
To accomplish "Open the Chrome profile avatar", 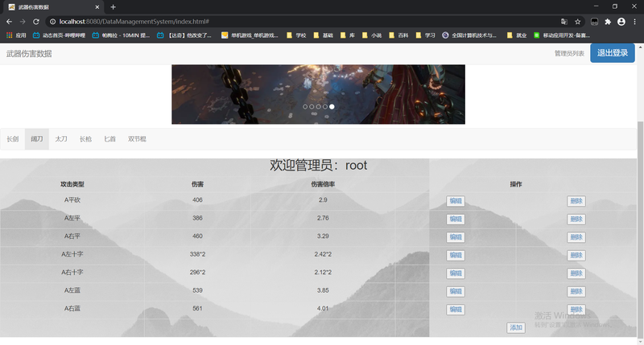I will coord(621,22).
